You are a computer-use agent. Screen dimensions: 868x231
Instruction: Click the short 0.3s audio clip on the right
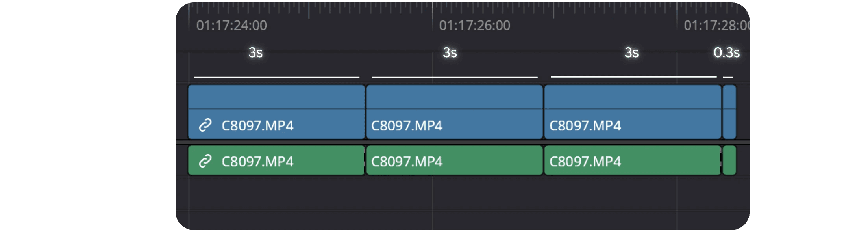pos(730,161)
